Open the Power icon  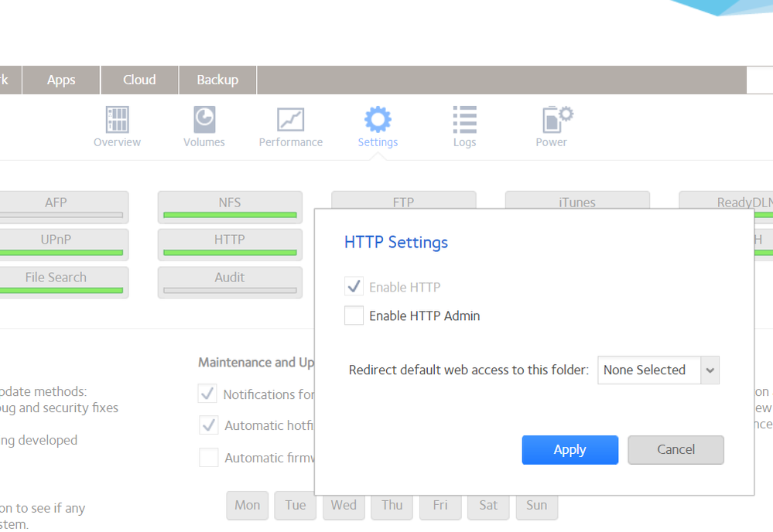(x=557, y=119)
